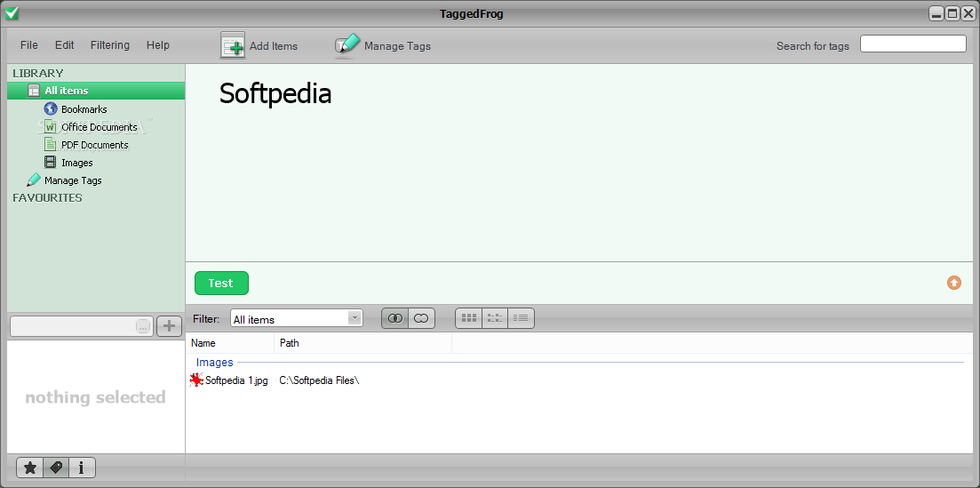Switch to small icons list view

pos(495,318)
